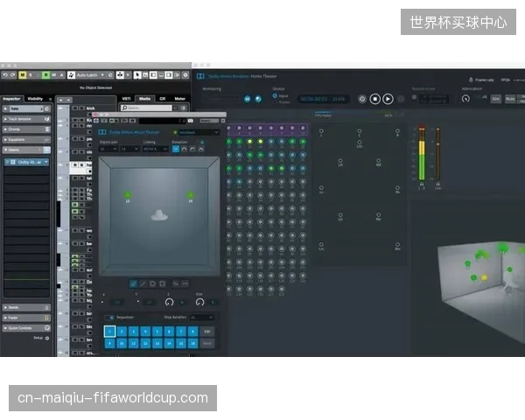
Task: Open the second Object pair dropdown
Action: [x=129, y=149]
